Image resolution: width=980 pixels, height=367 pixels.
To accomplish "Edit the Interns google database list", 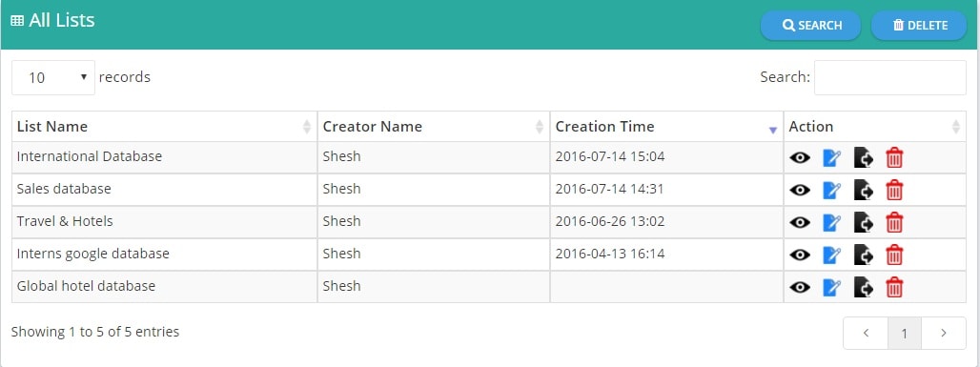I will 831,255.
